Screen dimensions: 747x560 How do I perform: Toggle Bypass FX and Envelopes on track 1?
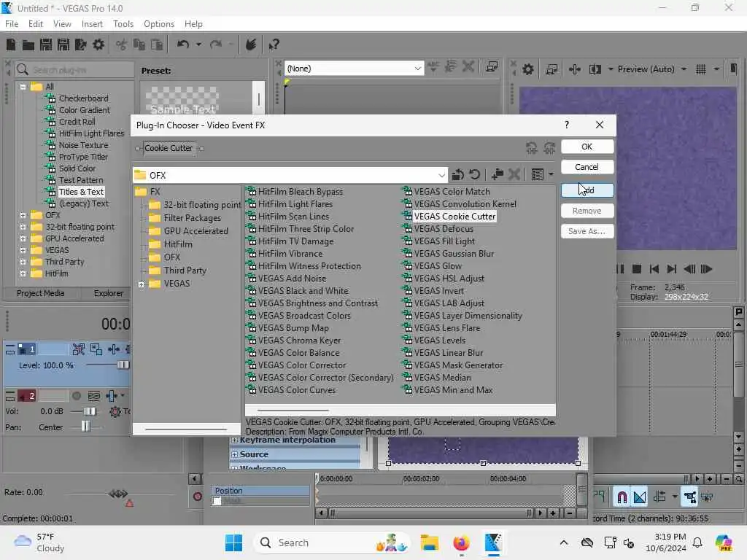pos(79,350)
